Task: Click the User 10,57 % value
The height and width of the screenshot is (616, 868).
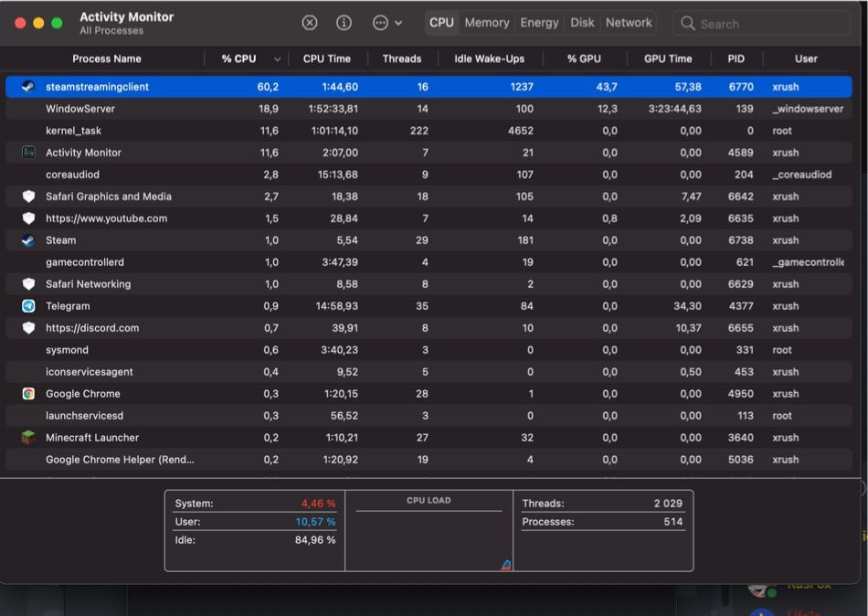Action: pos(315,522)
